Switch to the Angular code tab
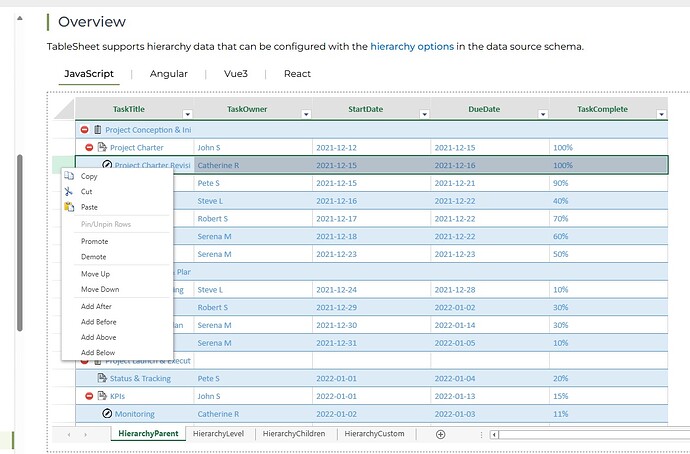 coord(169,74)
